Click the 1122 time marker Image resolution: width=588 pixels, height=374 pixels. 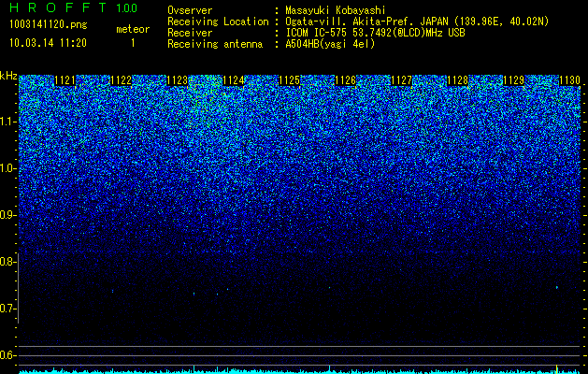click(x=122, y=80)
